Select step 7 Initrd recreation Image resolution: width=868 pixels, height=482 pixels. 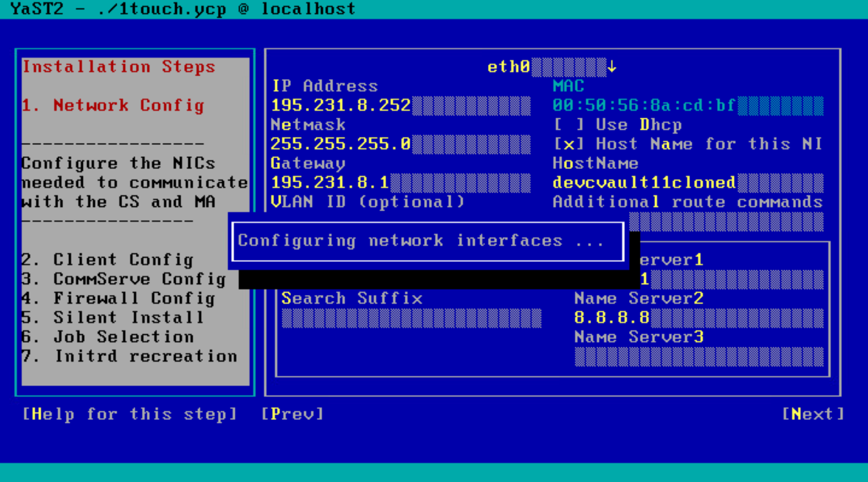(129, 357)
